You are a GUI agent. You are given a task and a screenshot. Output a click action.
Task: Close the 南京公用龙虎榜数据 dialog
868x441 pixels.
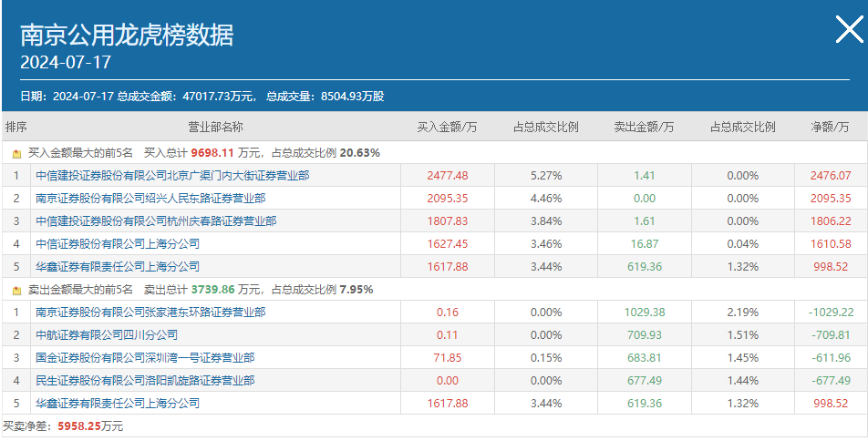tap(849, 29)
